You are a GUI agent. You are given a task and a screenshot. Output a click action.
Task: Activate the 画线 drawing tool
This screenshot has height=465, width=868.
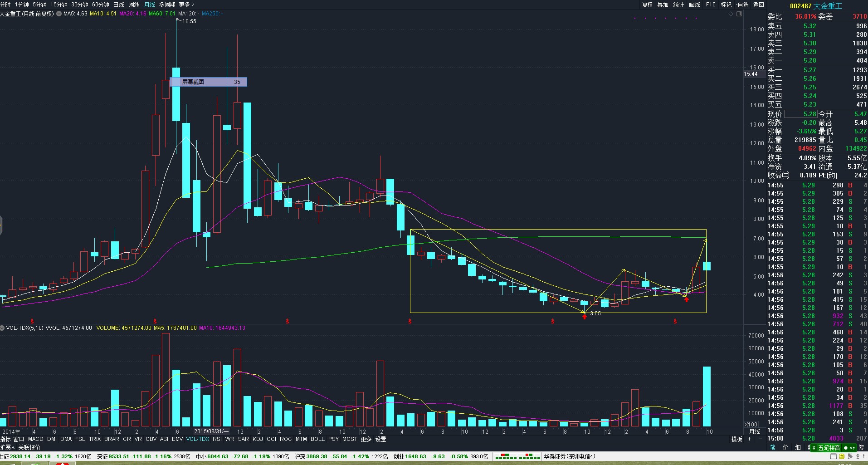(x=694, y=5)
